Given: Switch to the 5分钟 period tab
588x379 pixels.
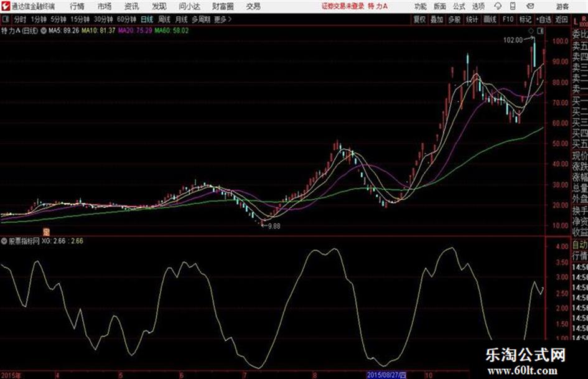Looking at the screenshot, I should tap(58, 19).
